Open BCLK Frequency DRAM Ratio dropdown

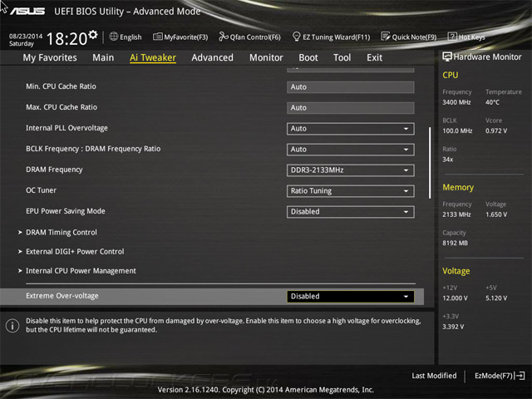[x=351, y=150]
